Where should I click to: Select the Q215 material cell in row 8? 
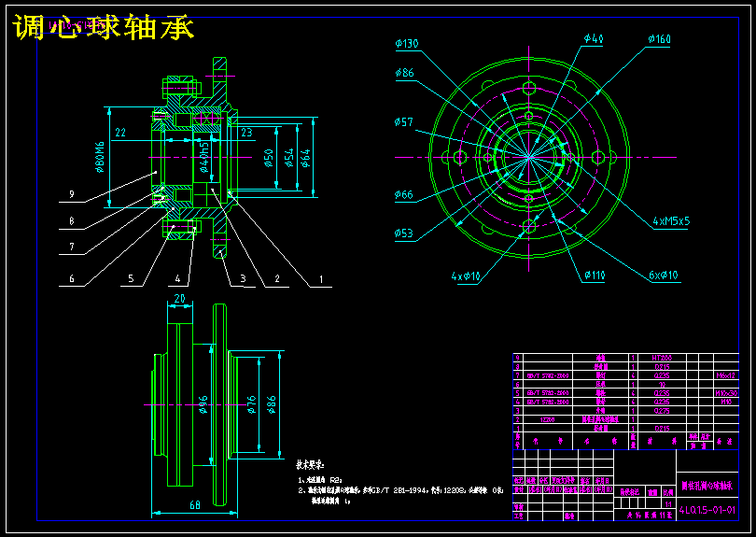(662, 367)
